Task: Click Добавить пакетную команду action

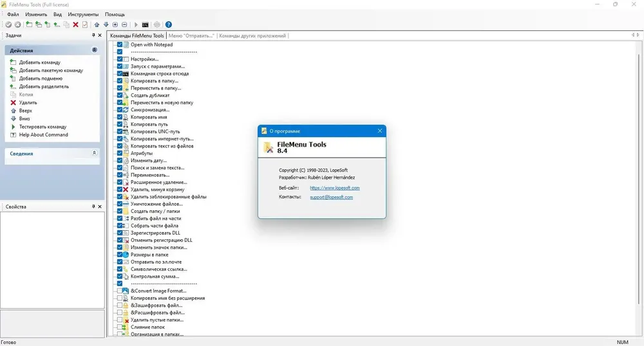Action: tap(51, 71)
